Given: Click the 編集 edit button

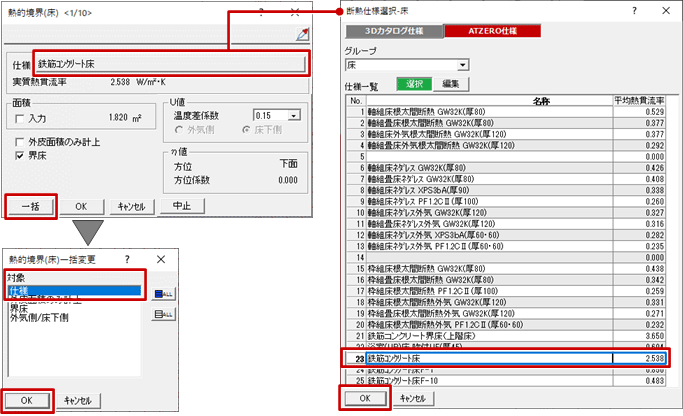Looking at the screenshot, I should [x=450, y=83].
